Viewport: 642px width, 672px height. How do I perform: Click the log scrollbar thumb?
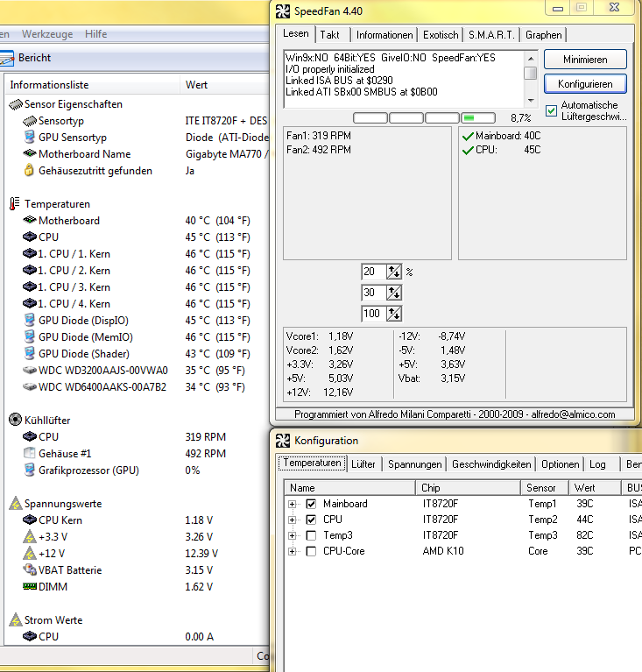[531, 73]
